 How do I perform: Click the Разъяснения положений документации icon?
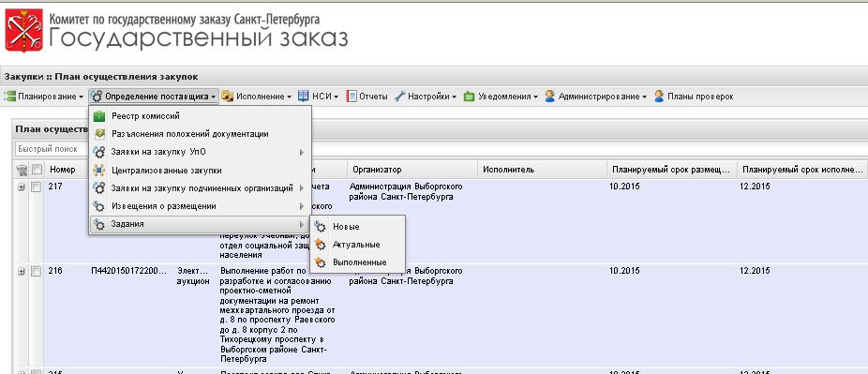tap(99, 134)
